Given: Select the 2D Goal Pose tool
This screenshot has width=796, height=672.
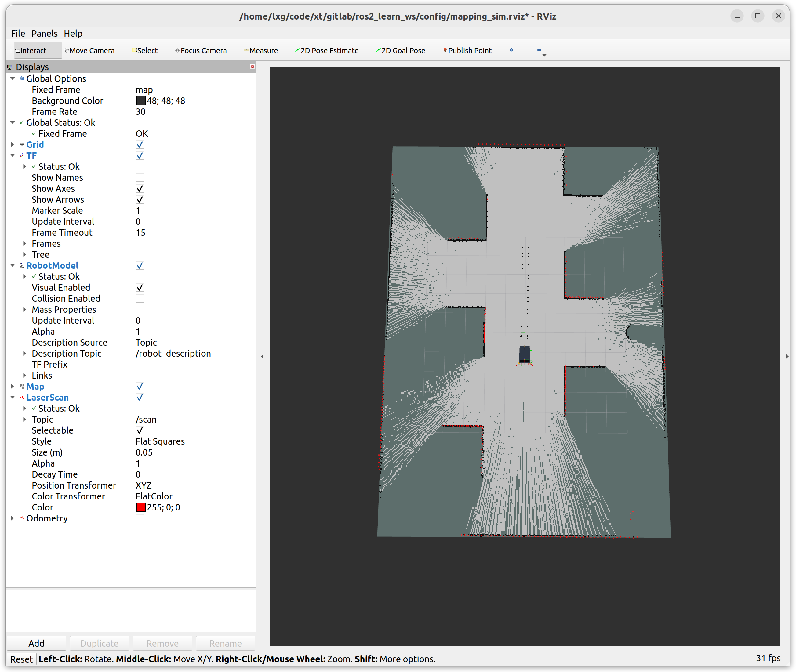Looking at the screenshot, I should click(x=401, y=50).
